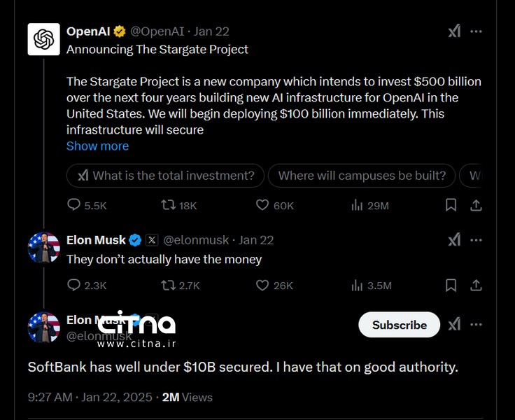515x420 pixels.
Task: Repost the OpenAI Stargate announcement
Action: click(x=169, y=205)
